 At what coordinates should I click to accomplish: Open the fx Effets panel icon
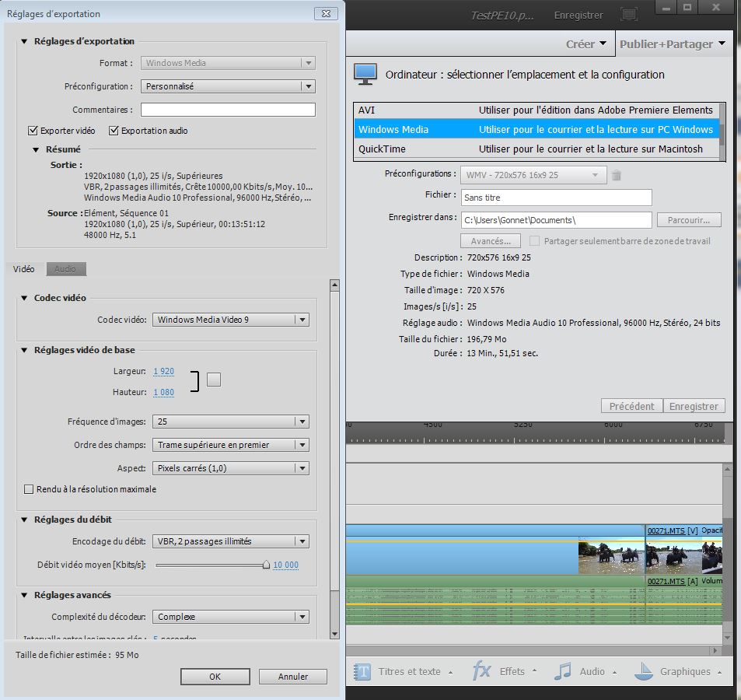[x=482, y=671]
